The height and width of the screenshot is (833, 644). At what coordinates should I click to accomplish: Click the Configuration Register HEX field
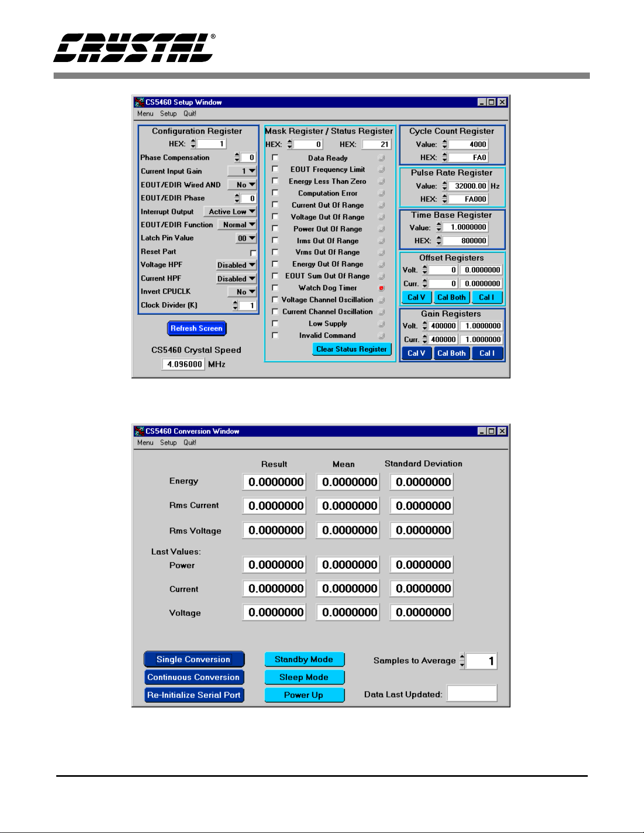(211, 144)
